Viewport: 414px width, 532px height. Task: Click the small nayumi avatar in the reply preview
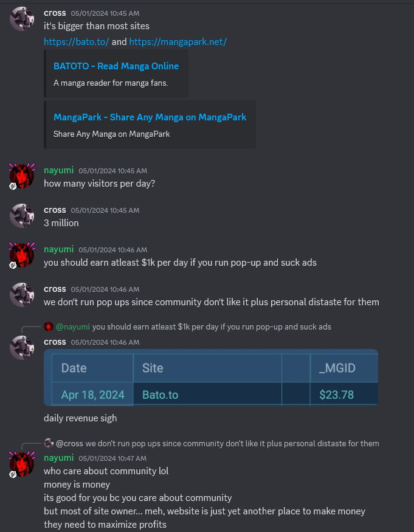pos(49,326)
